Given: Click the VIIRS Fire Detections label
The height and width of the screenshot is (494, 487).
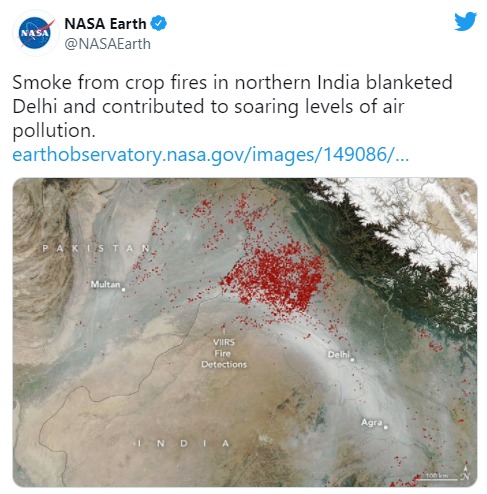Looking at the screenshot, I should (x=224, y=353).
